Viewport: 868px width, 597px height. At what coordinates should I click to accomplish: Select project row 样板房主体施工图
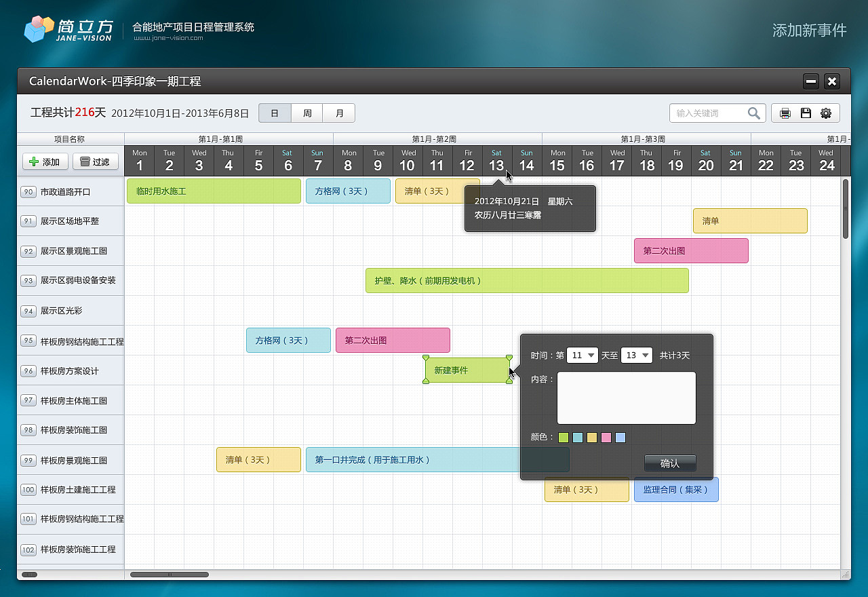pyautogui.click(x=71, y=400)
